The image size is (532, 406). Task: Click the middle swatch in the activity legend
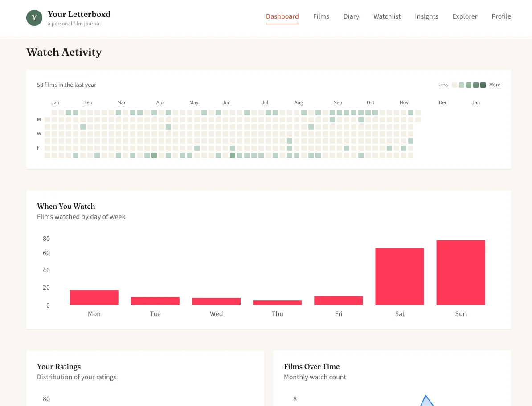click(469, 85)
